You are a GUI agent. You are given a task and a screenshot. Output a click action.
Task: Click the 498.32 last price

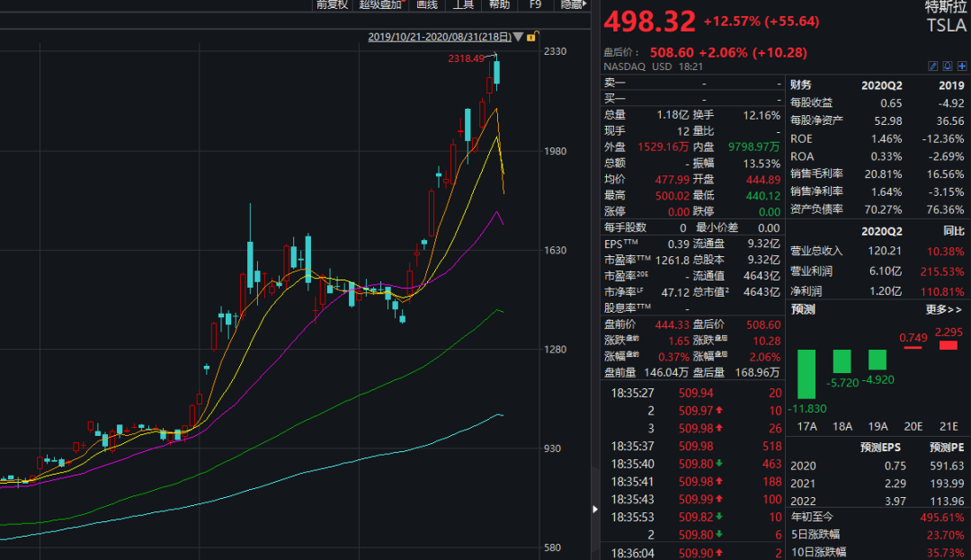click(650, 22)
